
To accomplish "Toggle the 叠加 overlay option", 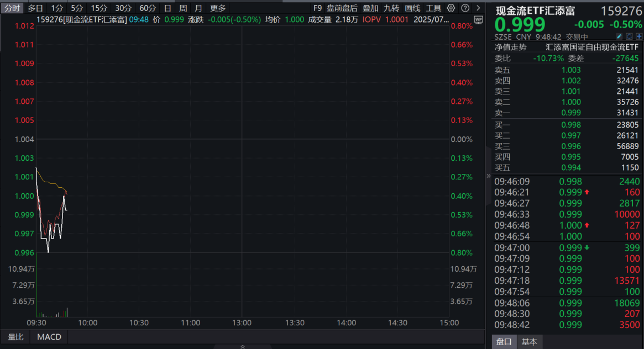I will tap(370, 8).
